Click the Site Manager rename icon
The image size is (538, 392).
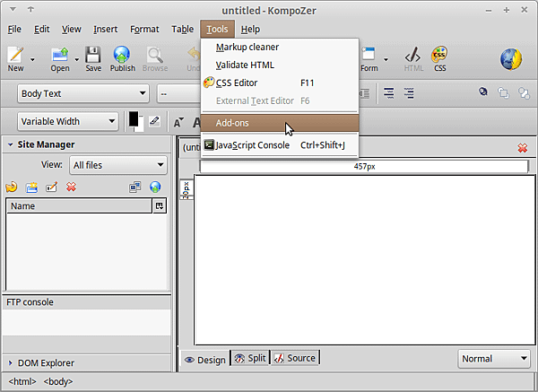[x=51, y=187]
